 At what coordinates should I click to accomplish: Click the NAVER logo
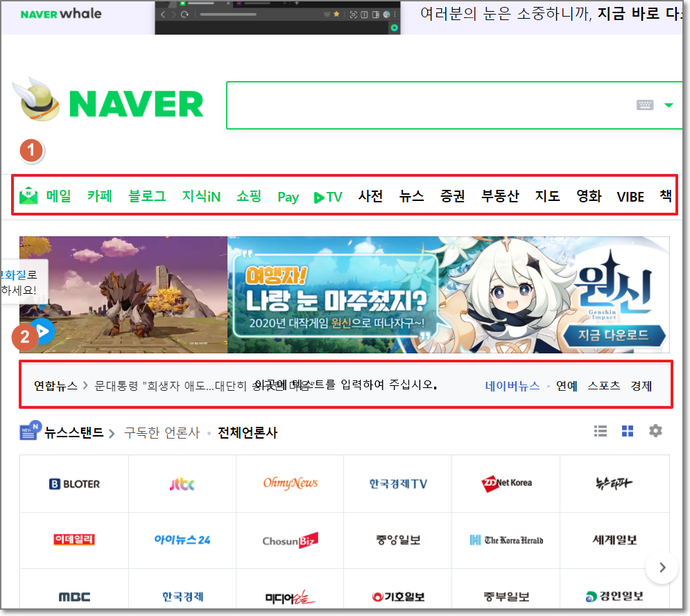click(136, 105)
